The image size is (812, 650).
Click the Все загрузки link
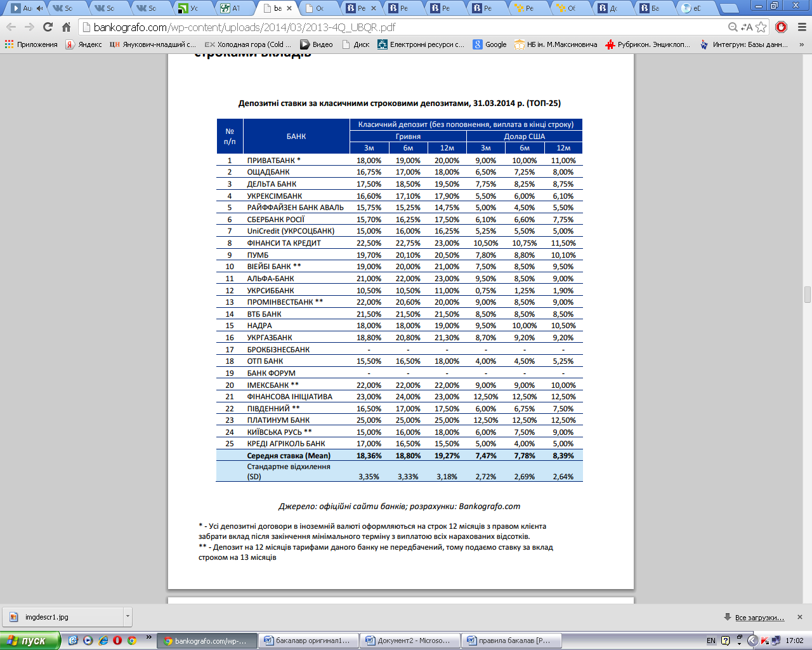click(759, 617)
